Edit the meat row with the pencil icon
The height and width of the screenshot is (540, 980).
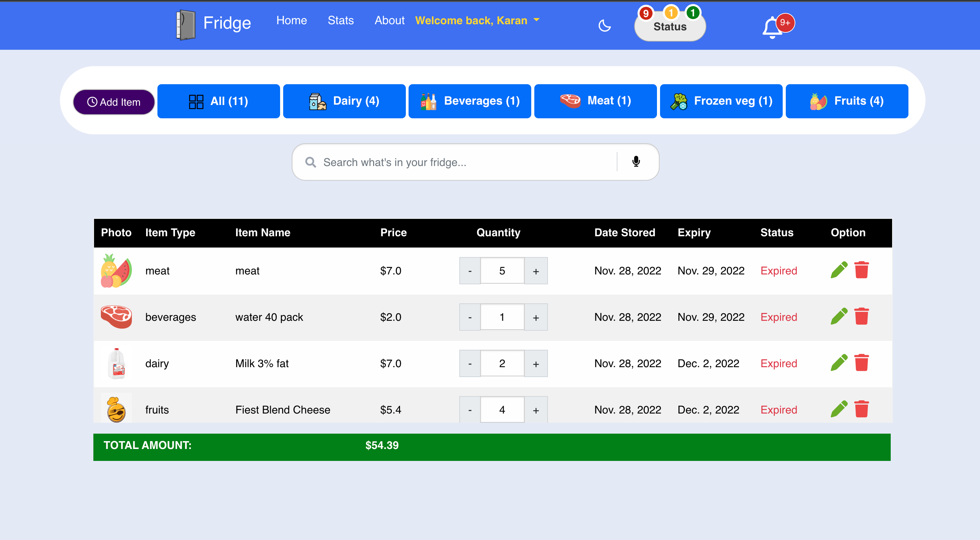click(839, 270)
